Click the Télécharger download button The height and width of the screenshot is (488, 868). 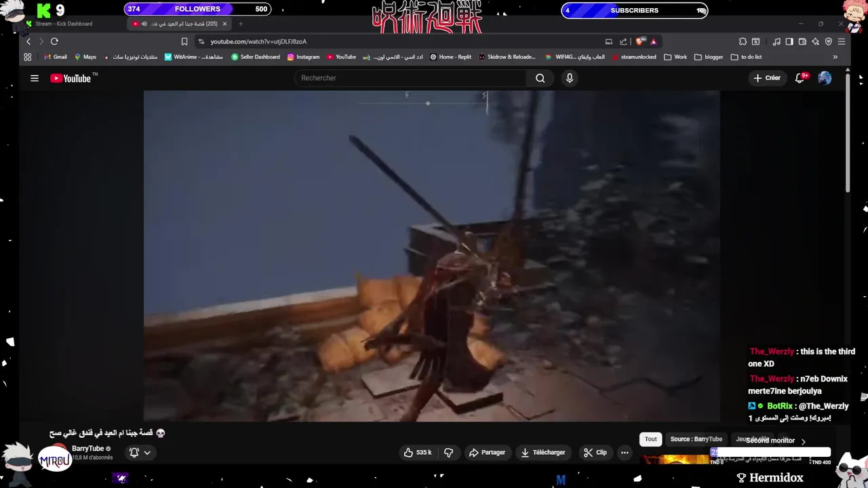pos(542,452)
